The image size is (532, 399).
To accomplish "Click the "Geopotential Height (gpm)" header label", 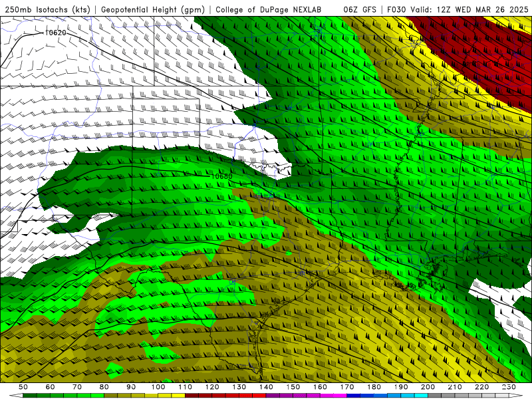I will tap(153, 9).
